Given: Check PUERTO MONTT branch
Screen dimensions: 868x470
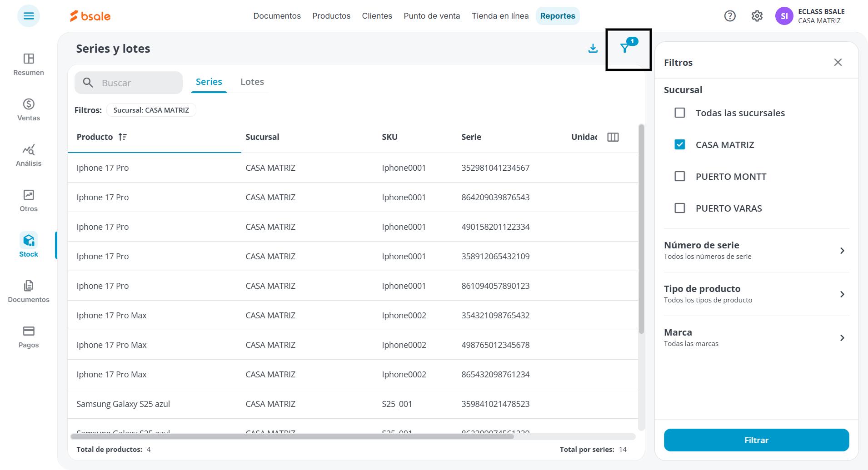Looking at the screenshot, I should 680,176.
